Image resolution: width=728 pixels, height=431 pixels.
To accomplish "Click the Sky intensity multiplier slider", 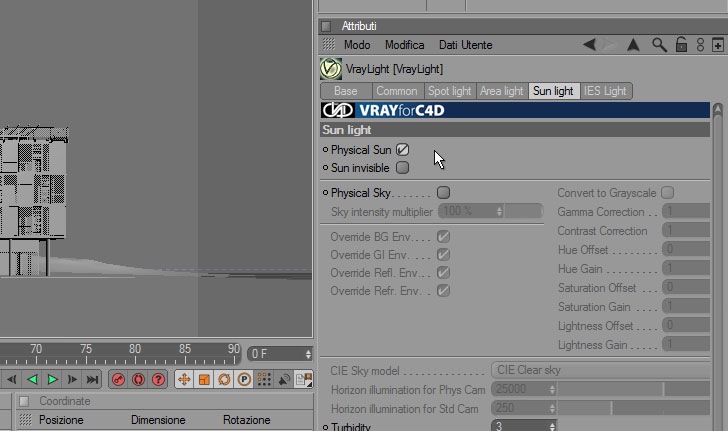I will point(524,211).
